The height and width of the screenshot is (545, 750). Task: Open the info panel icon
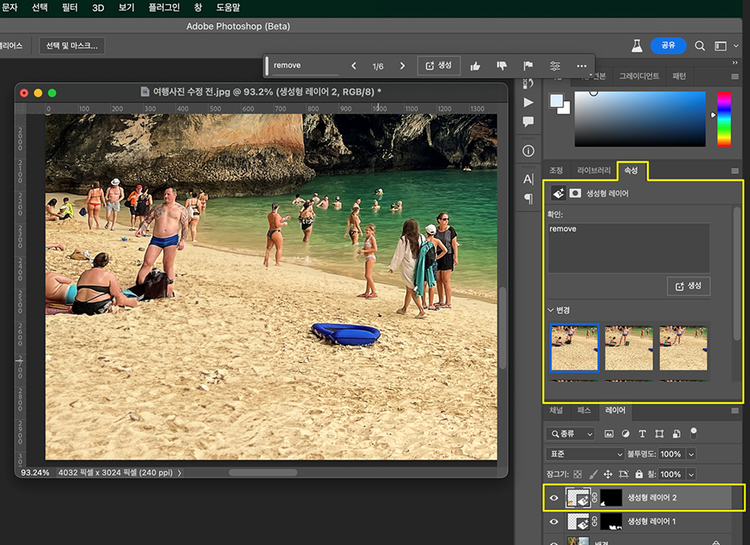coord(529,151)
